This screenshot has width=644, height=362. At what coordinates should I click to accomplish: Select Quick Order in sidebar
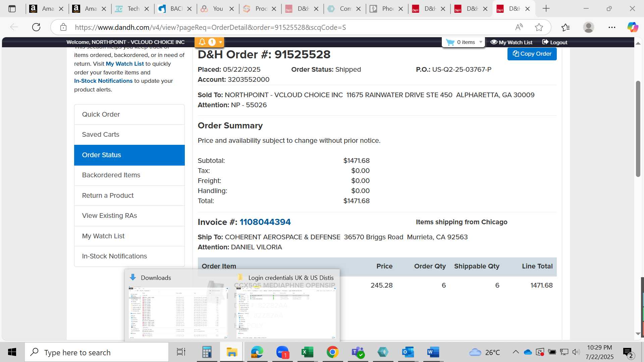[x=129, y=114]
